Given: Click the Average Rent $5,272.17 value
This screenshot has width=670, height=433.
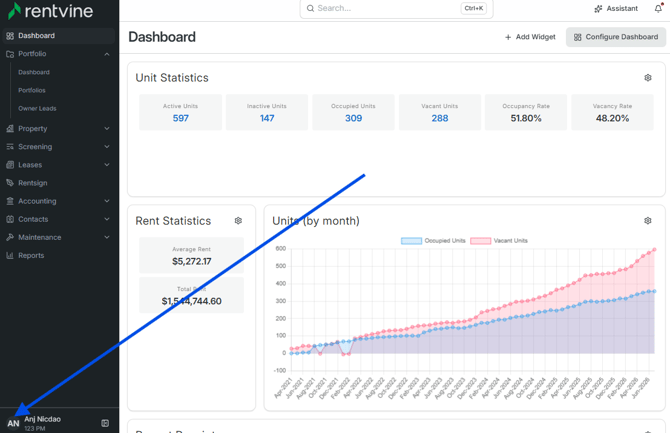Looking at the screenshot, I should pos(191,261).
